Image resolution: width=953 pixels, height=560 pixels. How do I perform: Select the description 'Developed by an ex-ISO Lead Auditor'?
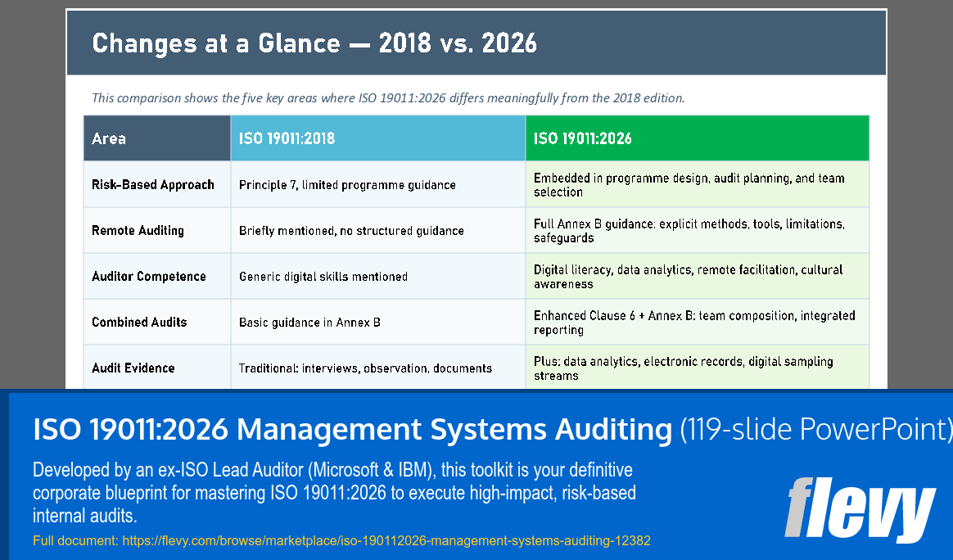point(334,493)
